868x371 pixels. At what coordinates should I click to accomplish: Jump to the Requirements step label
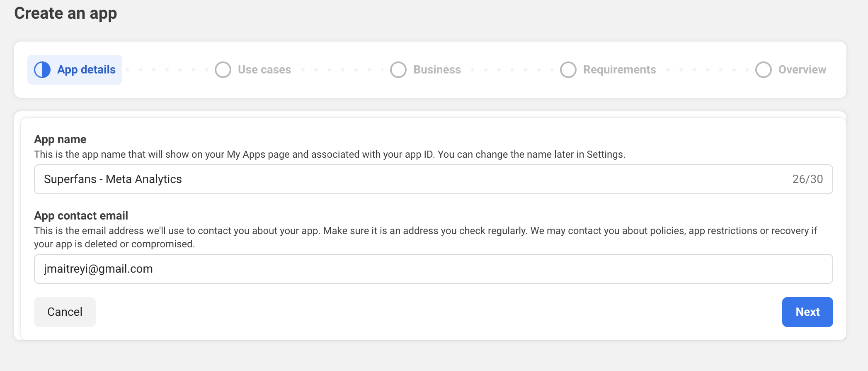coord(619,70)
